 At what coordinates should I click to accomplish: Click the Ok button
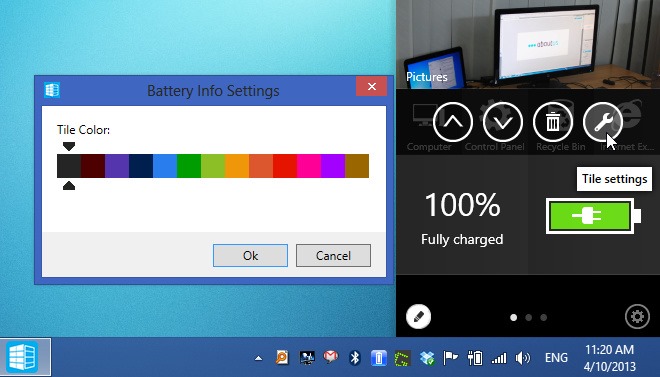(250, 255)
